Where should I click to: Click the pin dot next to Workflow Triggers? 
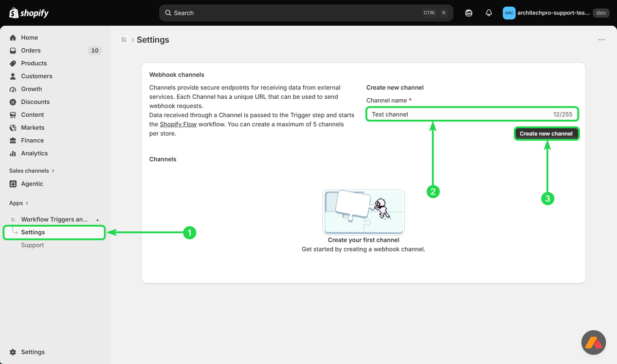(x=98, y=220)
